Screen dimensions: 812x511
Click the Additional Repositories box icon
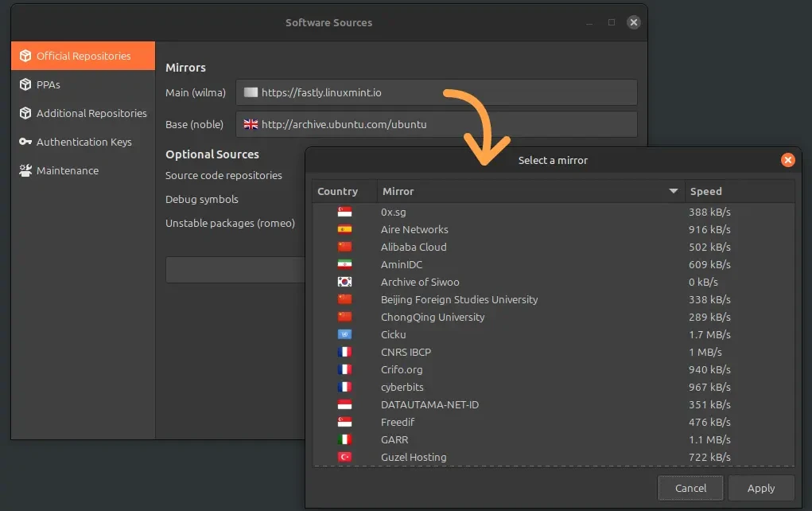point(25,113)
